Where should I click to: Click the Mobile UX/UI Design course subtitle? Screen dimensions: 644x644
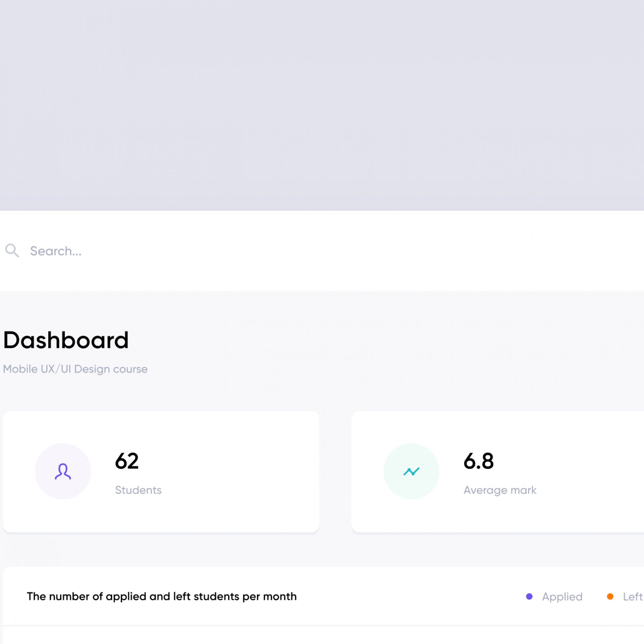(75, 369)
